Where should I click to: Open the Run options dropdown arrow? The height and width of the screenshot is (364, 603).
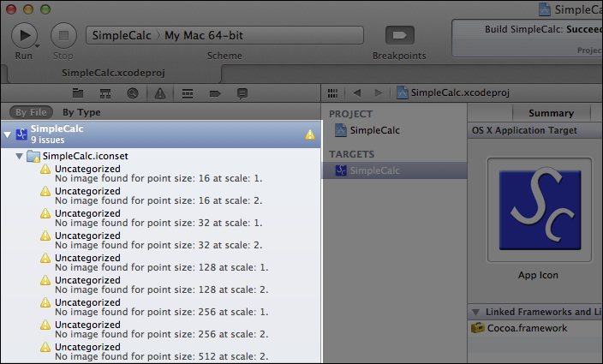[38, 46]
